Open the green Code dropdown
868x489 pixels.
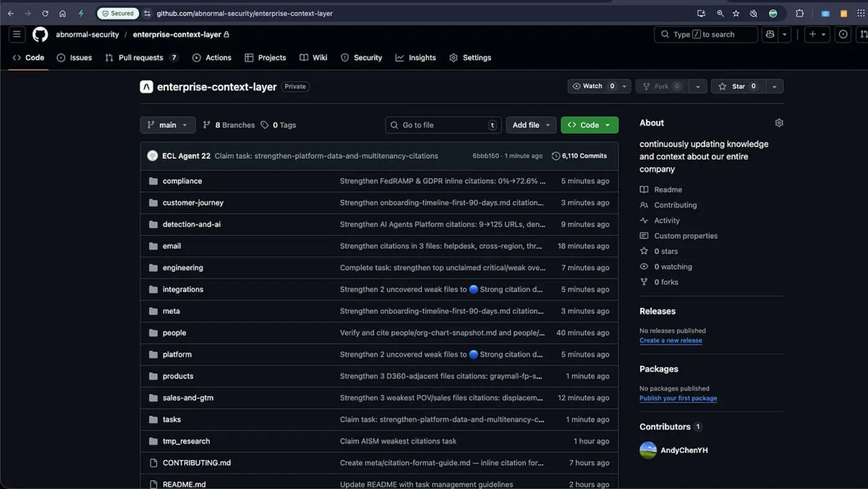pos(588,125)
